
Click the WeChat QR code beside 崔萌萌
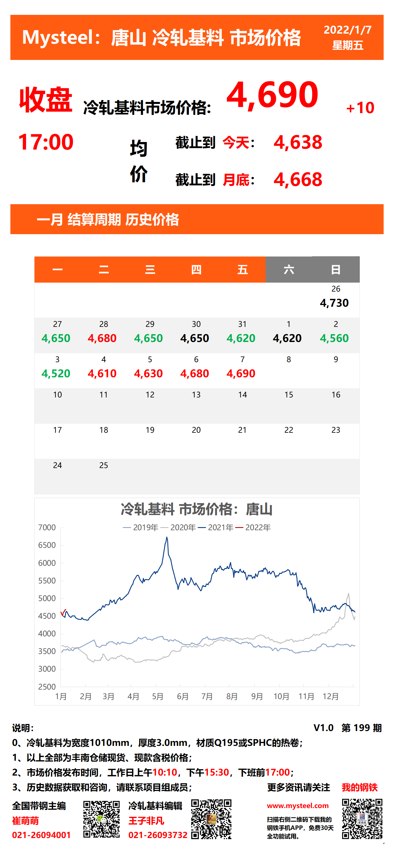pos(102,819)
